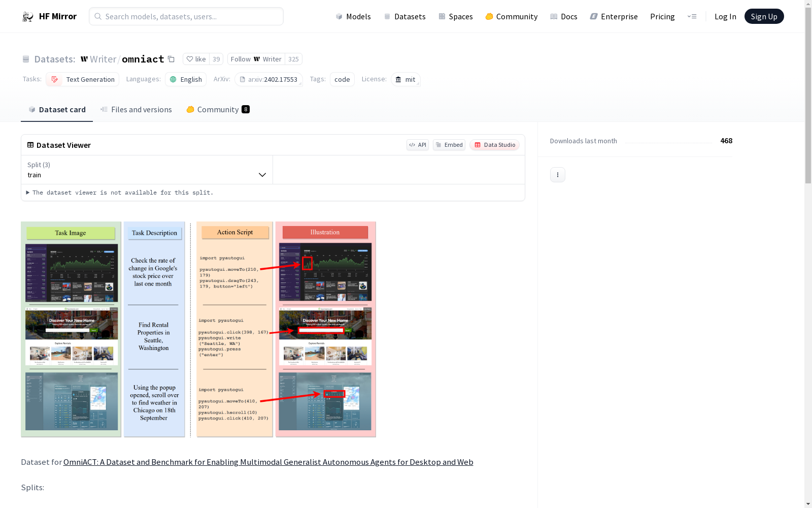Open Data Studio

click(x=495, y=145)
